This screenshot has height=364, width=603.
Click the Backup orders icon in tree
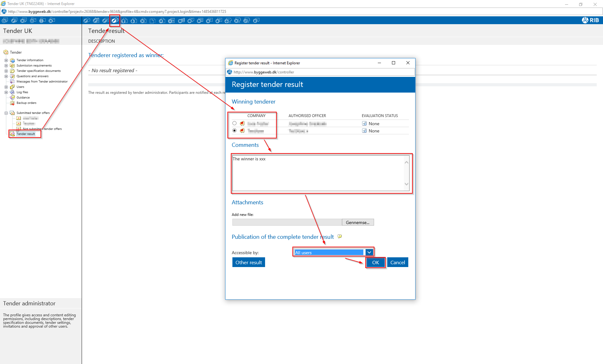point(12,103)
